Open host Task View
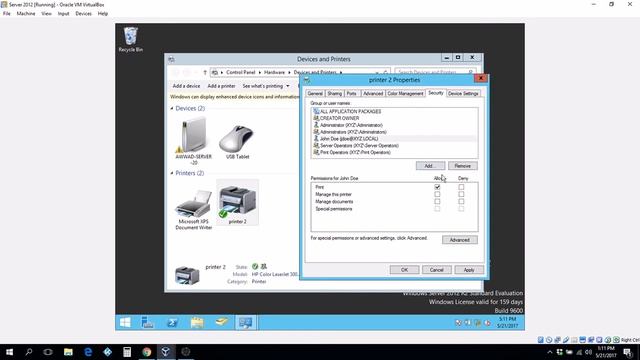640x360 pixels. (x=48, y=352)
